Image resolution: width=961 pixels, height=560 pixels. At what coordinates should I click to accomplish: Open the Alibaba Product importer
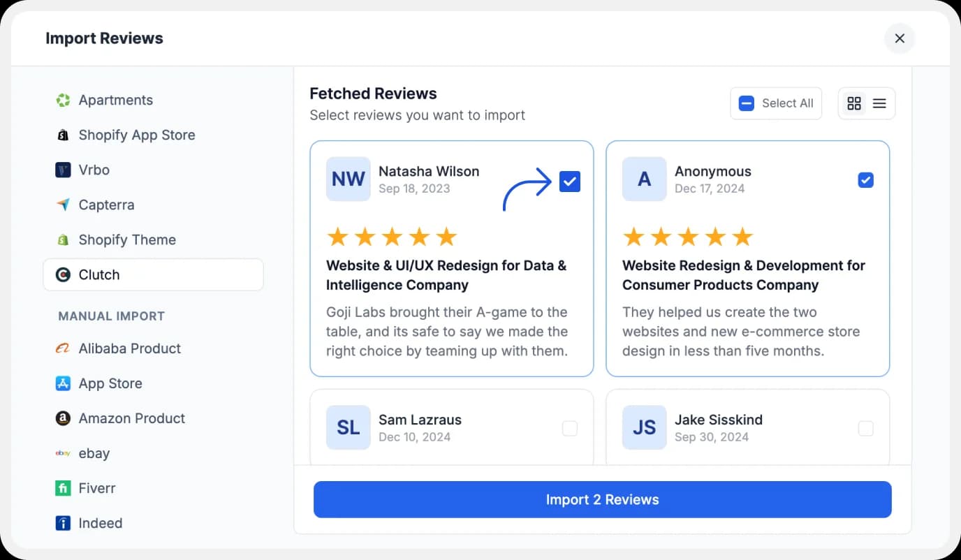coord(130,348)
